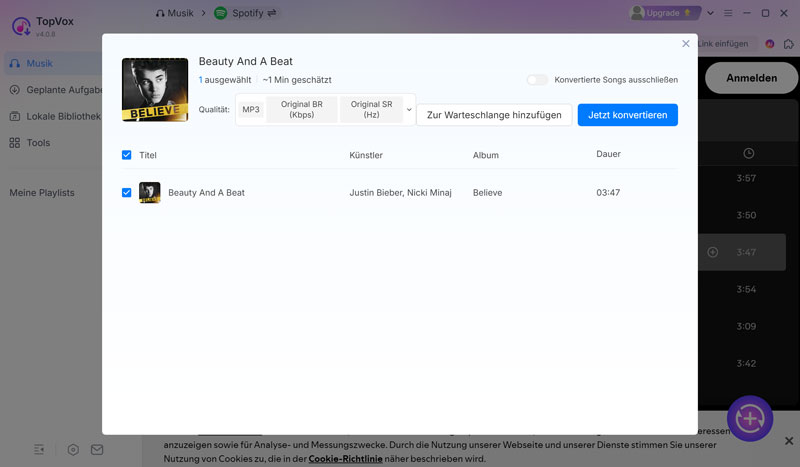
Task: Open the Tools sidebar item
Action: click(38, 143)
